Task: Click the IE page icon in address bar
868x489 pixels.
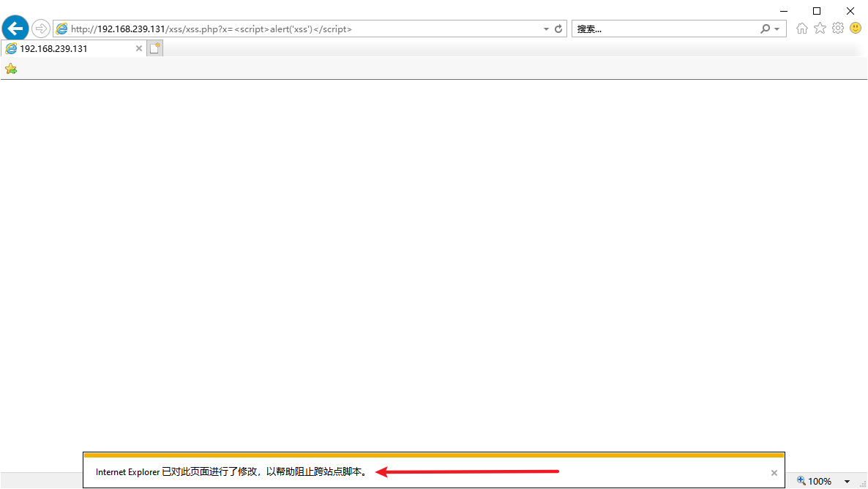Action: click(61, 29)
